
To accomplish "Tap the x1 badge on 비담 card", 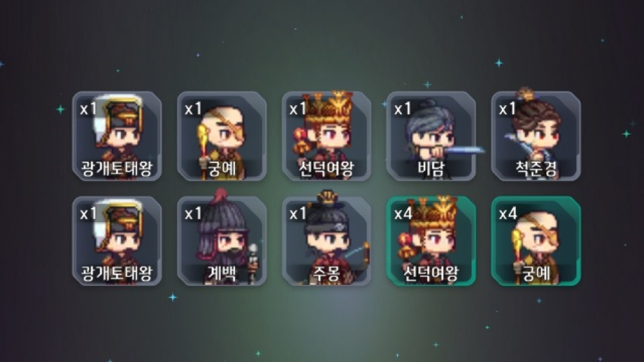I will click(403, 109).
